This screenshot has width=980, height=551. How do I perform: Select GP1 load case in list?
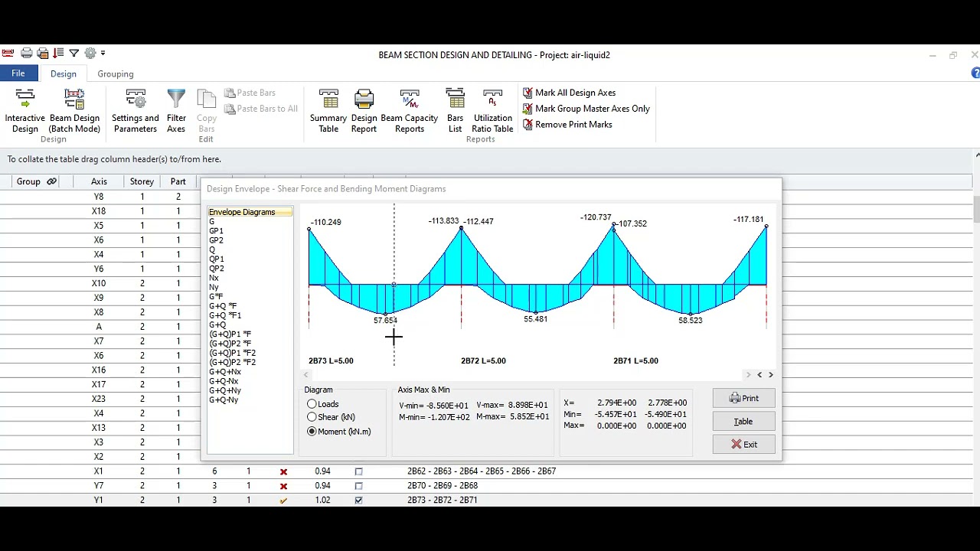(217, 231)
